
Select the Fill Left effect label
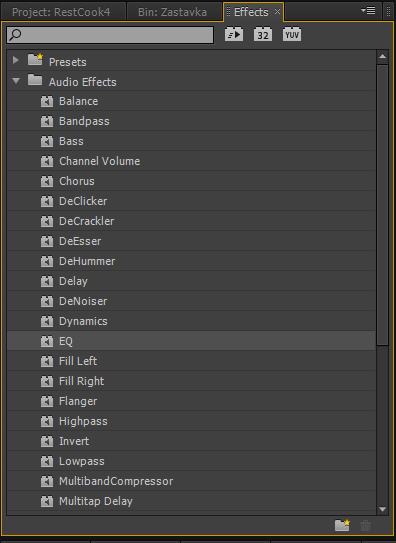click(x=78, y=362)
